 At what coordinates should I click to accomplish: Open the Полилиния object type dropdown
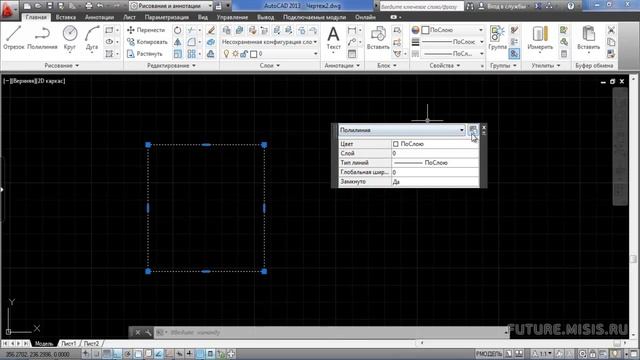click(402, 130)
